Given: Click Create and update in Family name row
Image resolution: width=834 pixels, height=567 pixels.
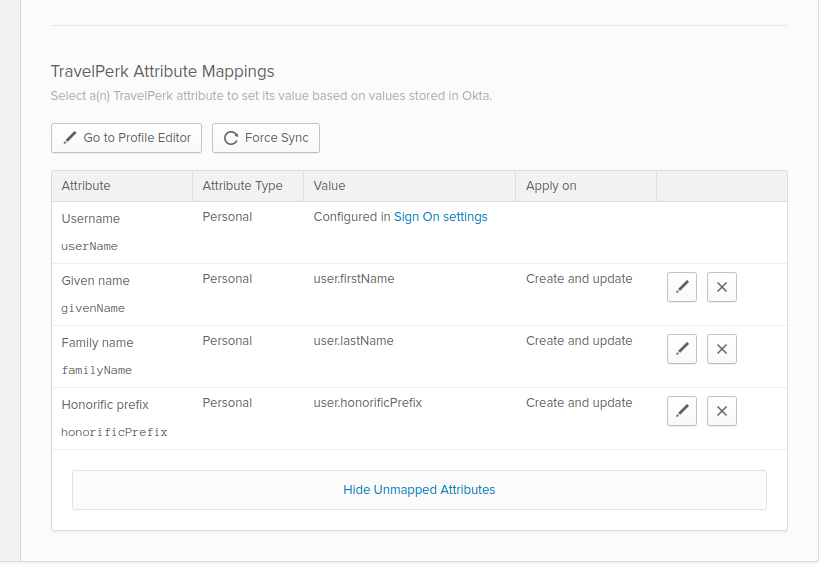Looking at the screenshot, I should 579,341.
